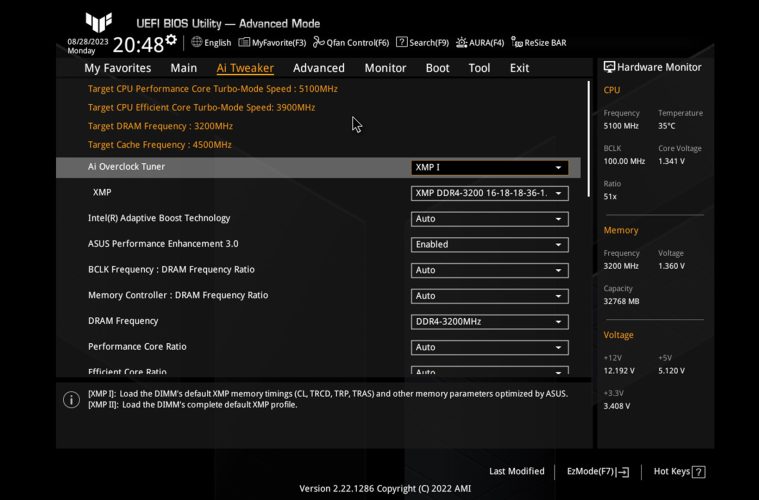The width and height of the screenshot is (759, 500).
Task: Switch to Main tab
Action: (x=183, y=68)
